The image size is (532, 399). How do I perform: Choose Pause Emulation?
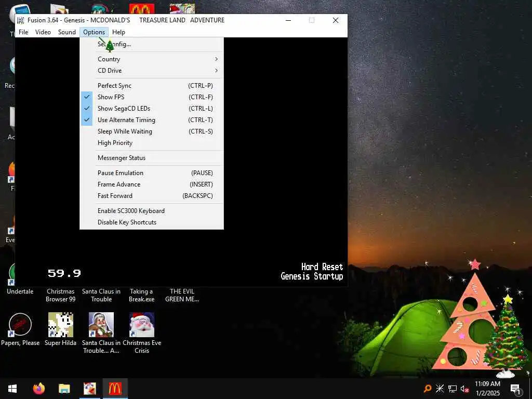152,173
